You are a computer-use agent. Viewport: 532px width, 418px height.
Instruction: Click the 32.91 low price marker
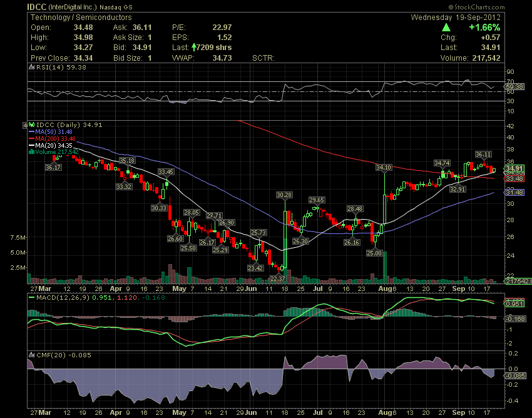coord(458,189)
